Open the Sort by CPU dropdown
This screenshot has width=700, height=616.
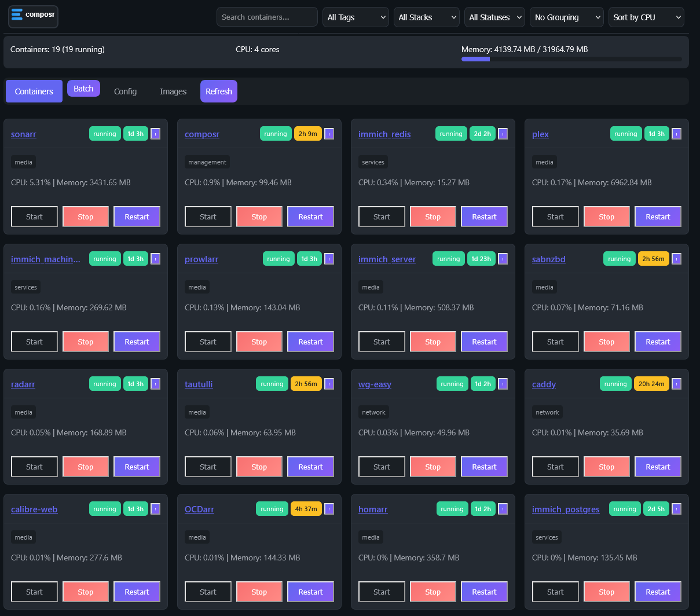point(646,17)
